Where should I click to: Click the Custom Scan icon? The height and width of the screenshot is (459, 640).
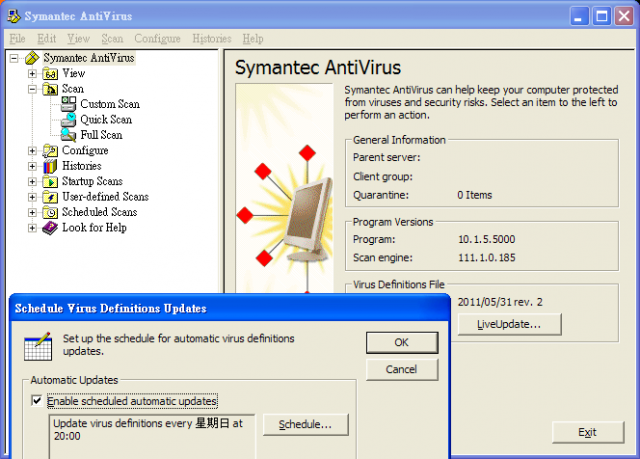(x=69, y=104)
